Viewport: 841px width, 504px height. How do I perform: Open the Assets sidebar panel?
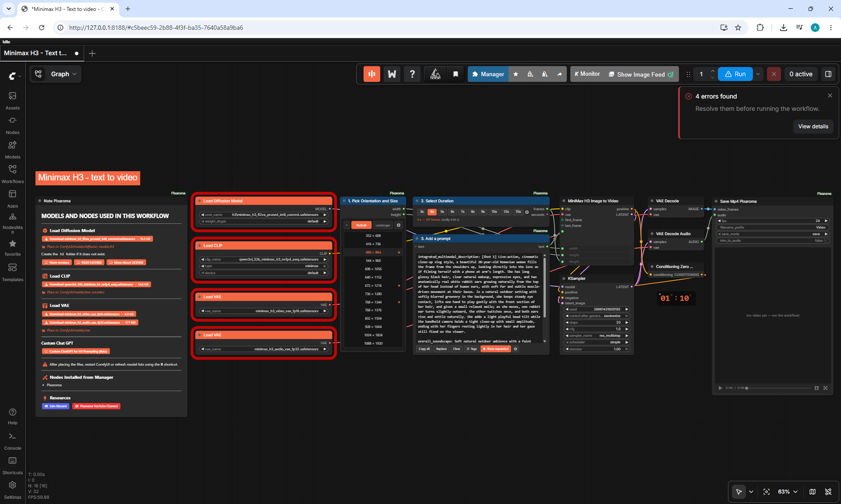[12, 100]
